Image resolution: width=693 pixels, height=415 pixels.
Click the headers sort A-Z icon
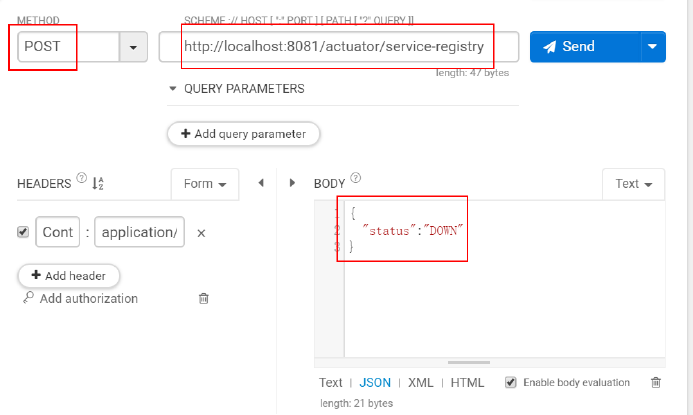click(x=98, y=183)
